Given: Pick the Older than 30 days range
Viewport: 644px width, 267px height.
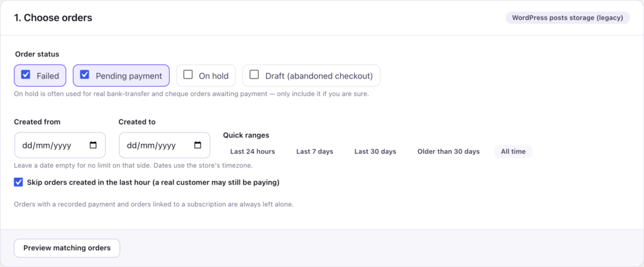Looking at the screenshot, I should (x=448, y=151).
